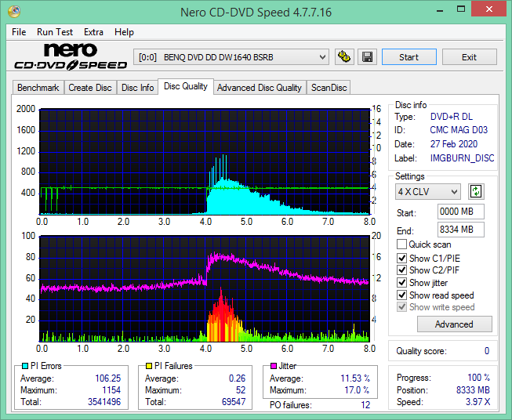Click the Nero app icon in title bar
Image resolution: width=512 pixels, height=420 pixels.
14,12
